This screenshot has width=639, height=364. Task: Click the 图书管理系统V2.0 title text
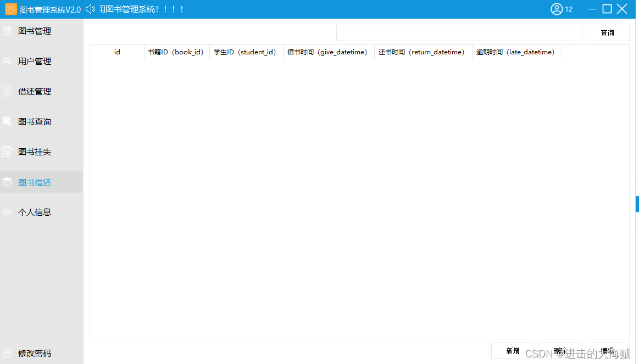[x=50, y=9]
